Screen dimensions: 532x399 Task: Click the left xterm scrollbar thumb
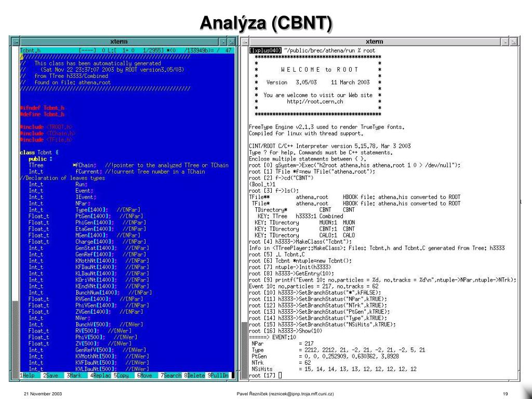tap(15, 340)
